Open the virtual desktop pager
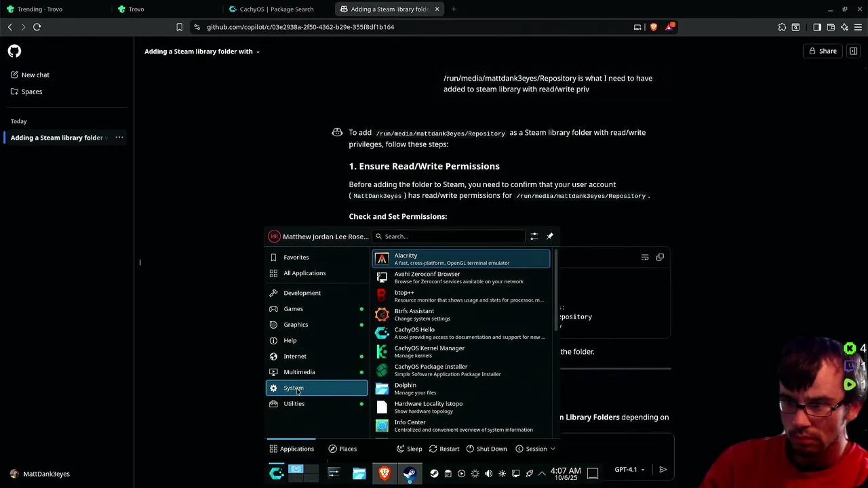 pos(303,473)
